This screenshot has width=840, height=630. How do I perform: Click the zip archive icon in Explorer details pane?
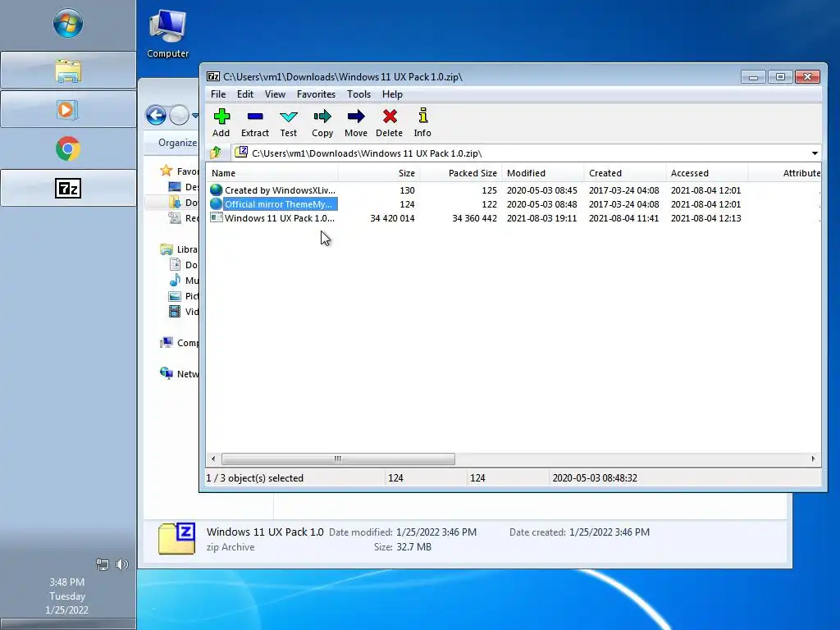coord(177,538)
